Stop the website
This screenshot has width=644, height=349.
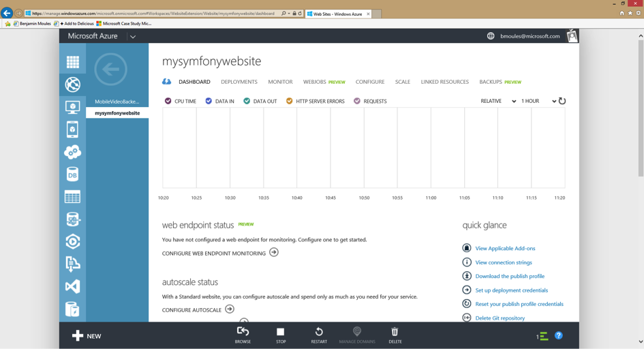pos(281,335)
